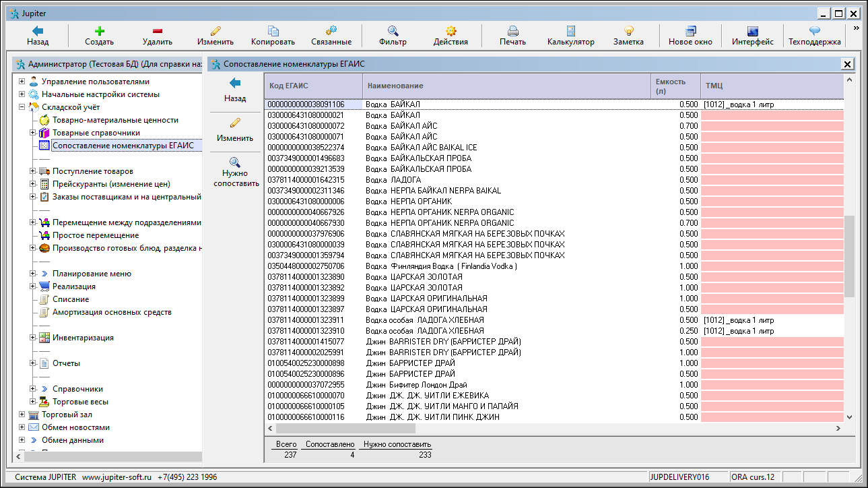
Task: Collapse the Складской учёт node
Action: click(22, 107)
